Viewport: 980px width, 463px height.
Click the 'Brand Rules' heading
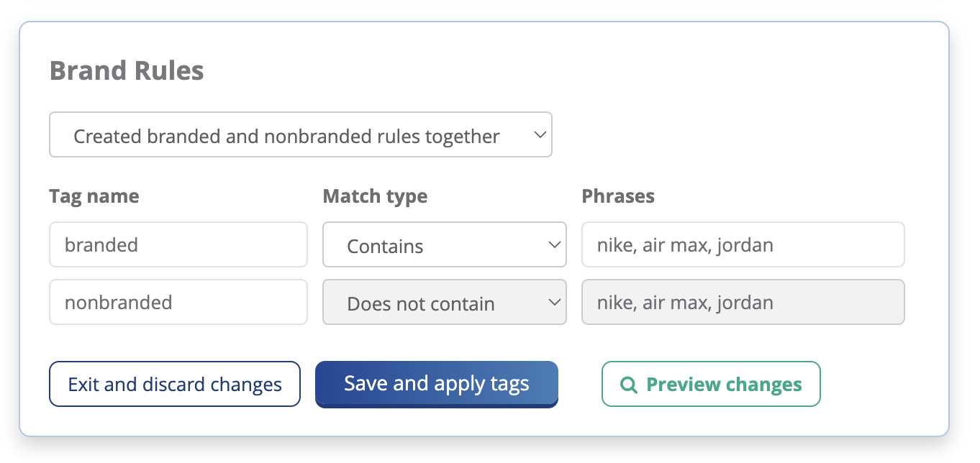pyautogui.click(x=127, y=71)
